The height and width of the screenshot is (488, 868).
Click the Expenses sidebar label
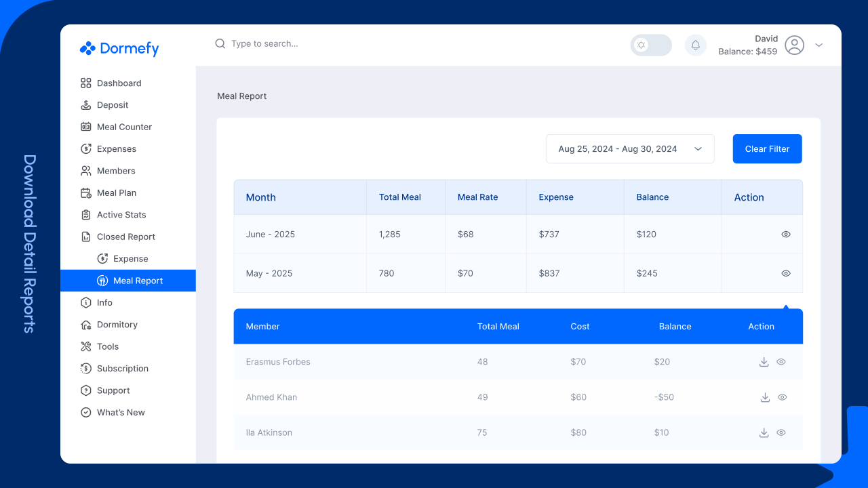(x=117, y=149)
